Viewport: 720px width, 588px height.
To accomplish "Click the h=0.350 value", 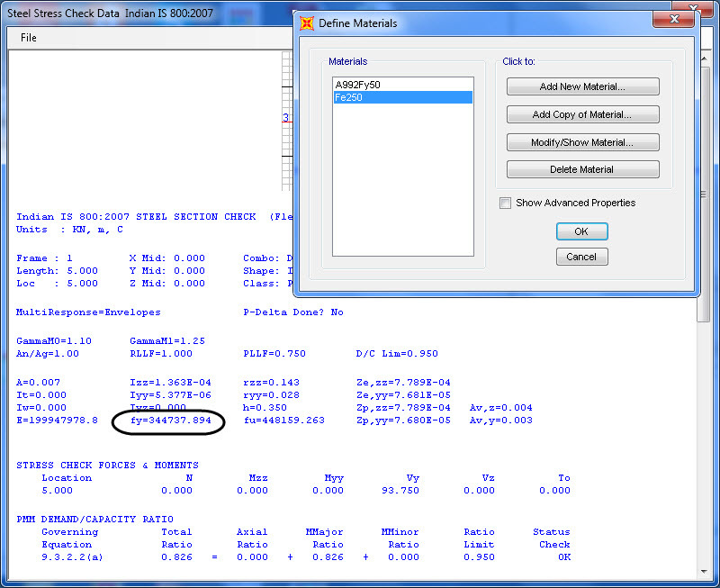I will click(265, 408).
